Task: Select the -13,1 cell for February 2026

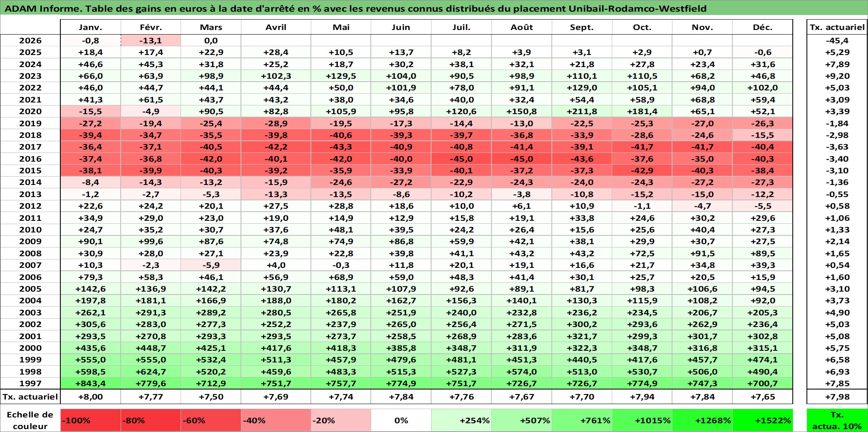Action: [x=151, y=40]
